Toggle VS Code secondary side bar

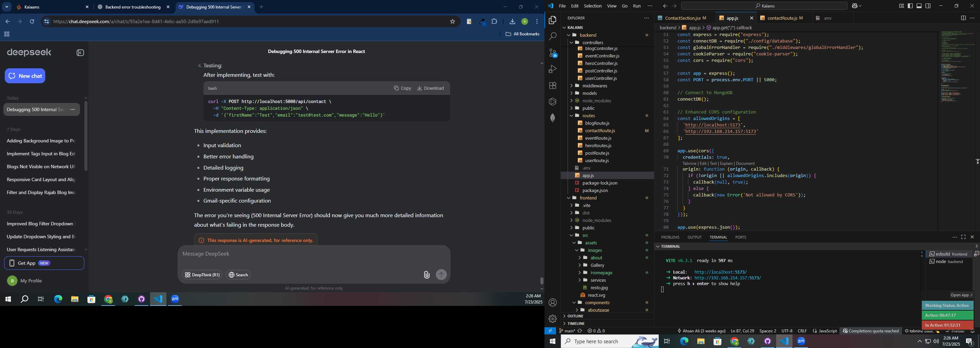point(928,6)
